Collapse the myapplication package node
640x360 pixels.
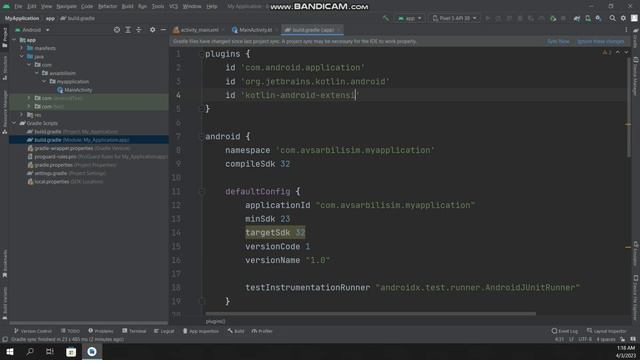pyautogui.click(x=44, y=82)
